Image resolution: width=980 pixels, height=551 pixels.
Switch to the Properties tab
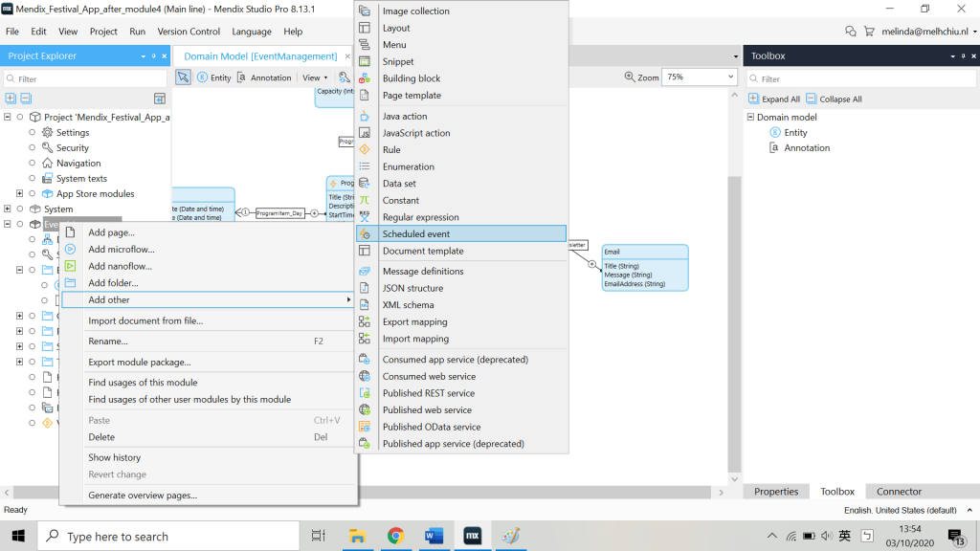pos(775,491)
